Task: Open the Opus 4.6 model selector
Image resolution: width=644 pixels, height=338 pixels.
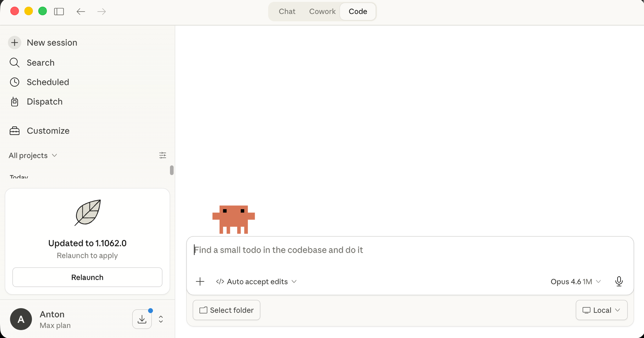Action: 575,281
